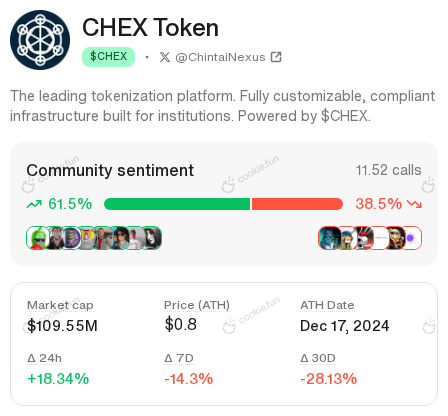The height and width of the screenshot is (416, 448).
Task: Click the green bullish trend arrow icon
Action: click(x=34, y=204)
